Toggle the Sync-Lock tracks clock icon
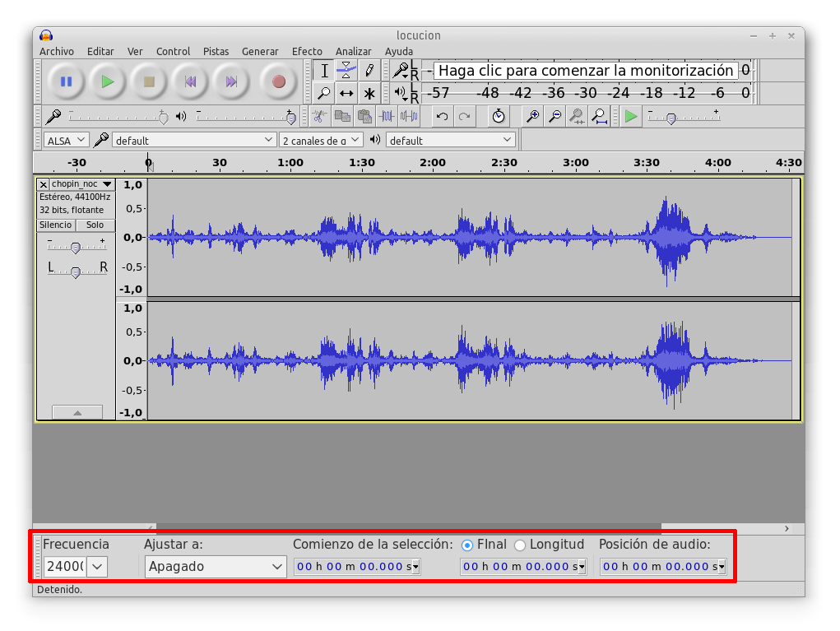Image resolution: width=840 pixels, height=631 pixels. (x=499, y=116)
